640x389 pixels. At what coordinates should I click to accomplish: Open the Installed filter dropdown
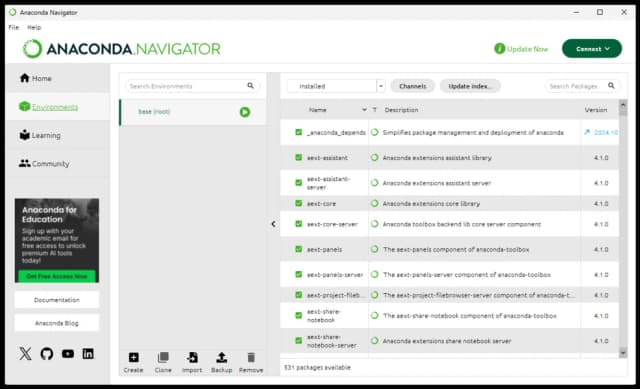[x=336, y=86]
